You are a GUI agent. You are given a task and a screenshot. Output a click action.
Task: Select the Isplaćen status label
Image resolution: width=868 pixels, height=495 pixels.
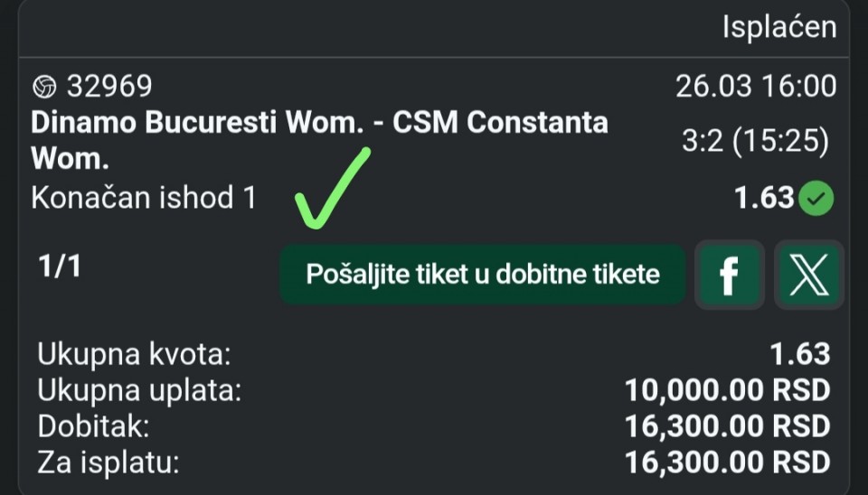(x=778, y=27)
